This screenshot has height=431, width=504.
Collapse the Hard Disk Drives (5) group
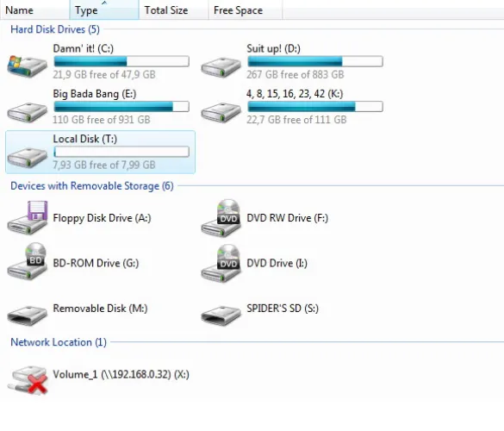(x=55, y=29)
